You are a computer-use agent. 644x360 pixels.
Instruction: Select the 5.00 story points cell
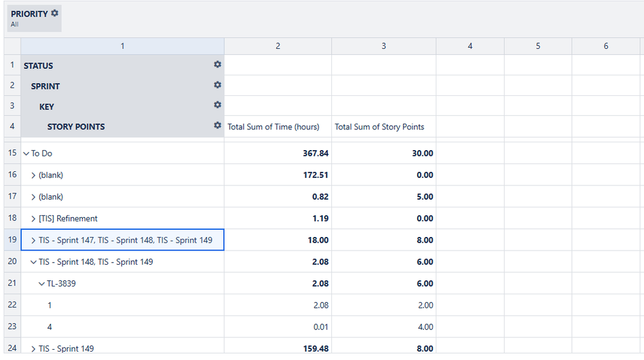pyautogui.click(x=384, y=196)
